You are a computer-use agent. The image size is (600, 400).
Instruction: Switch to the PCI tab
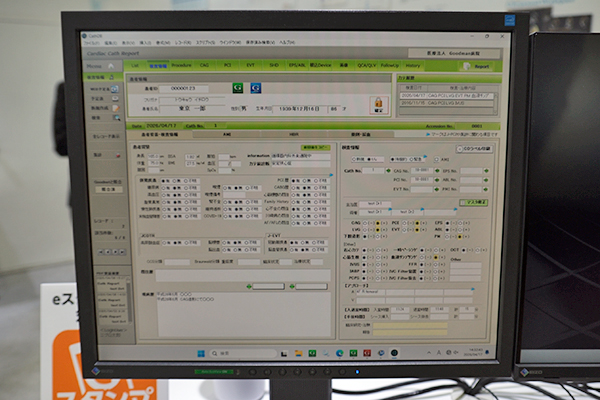[227, 65]
